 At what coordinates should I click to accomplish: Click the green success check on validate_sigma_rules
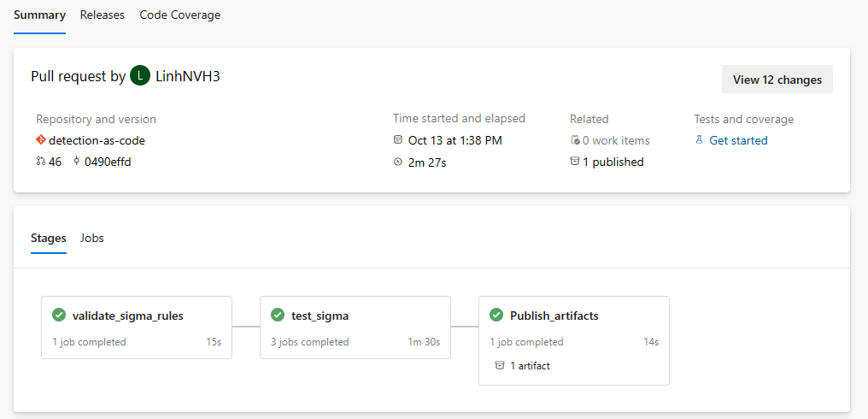(59, 316)
